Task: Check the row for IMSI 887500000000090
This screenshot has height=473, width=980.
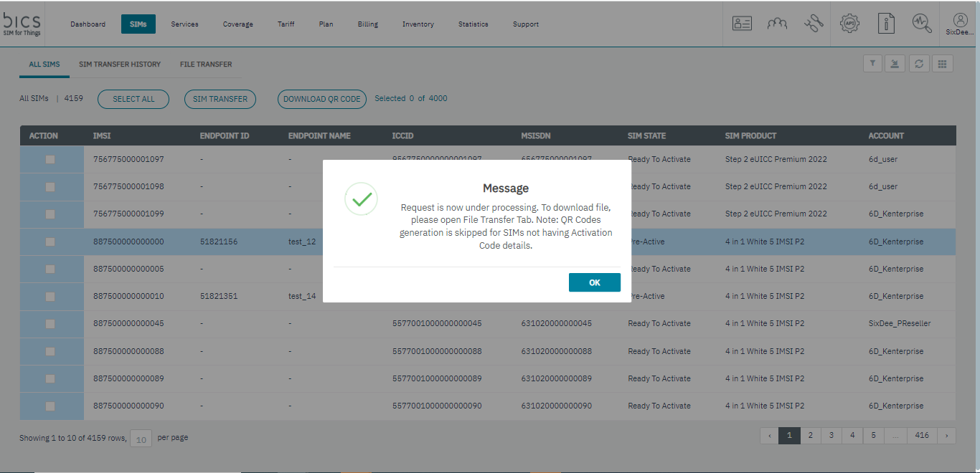Action: point(50,406)
